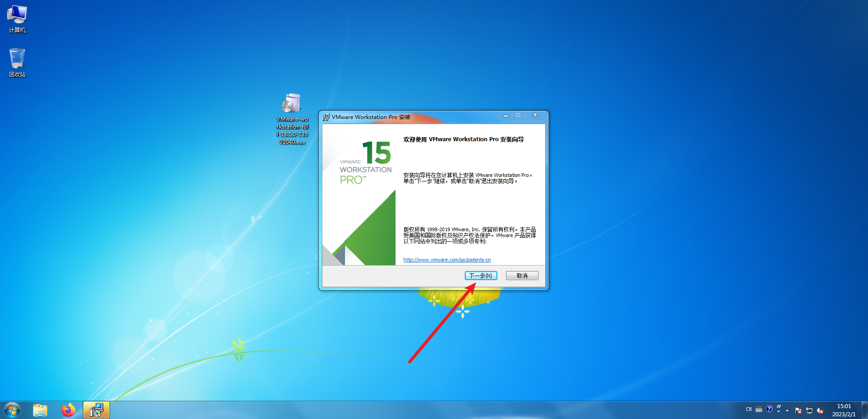Select the 回收站 recycle bin icon
Image resolution: width=868 pixels, height=419 pixels.
point(17,63)
